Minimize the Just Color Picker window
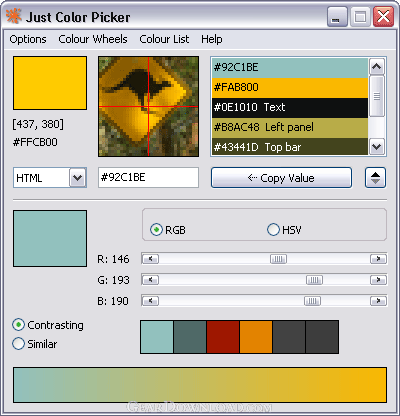The image size is (400, 416). (337, 17)
